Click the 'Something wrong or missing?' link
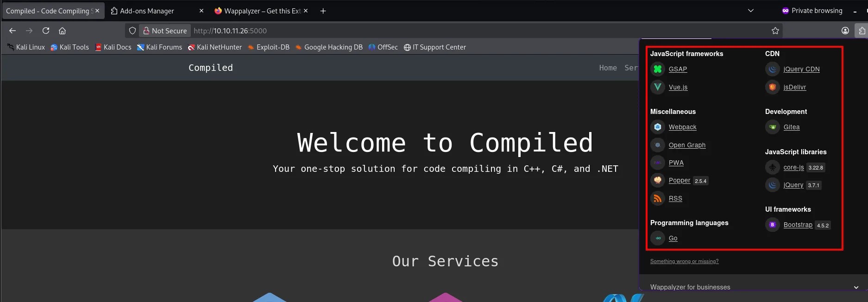 point(684,261)
